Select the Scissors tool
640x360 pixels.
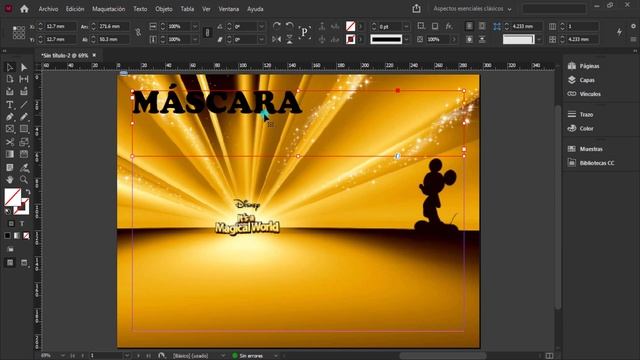pyautogui.click(x=10, y=142)
